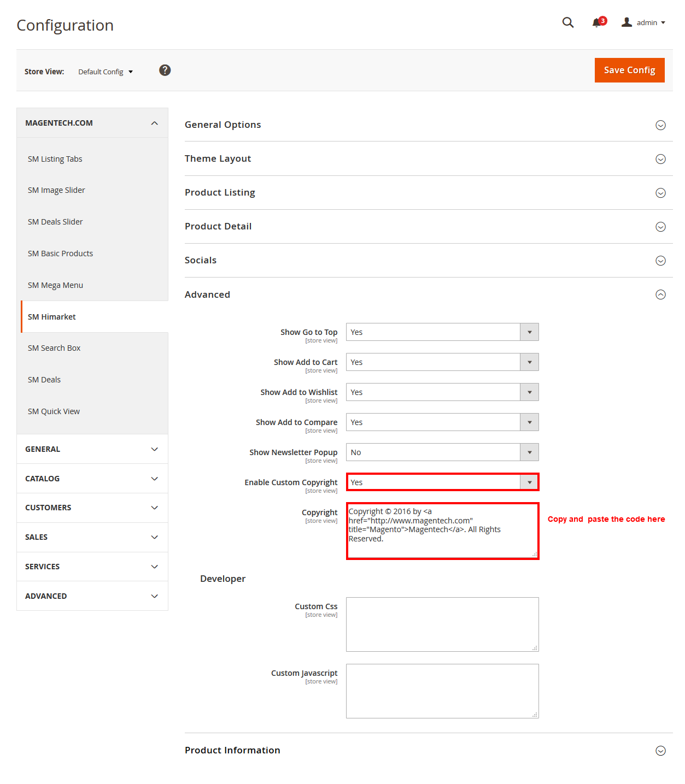This screenshot has width=685, height=784.
Task: Open SM Search Box settings
Action: coord(54,348)
